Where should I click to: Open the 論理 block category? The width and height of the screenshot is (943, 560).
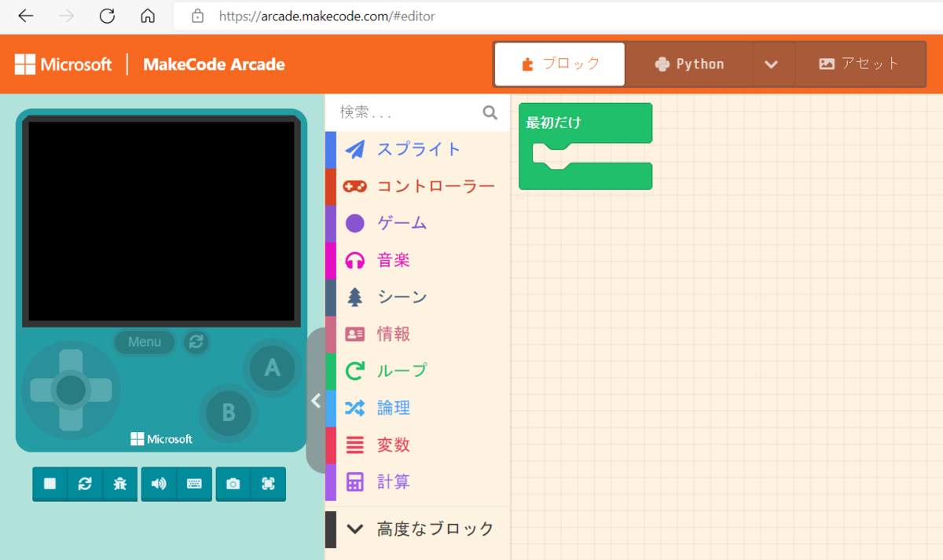pyautogui.click(x=417, y=408)
